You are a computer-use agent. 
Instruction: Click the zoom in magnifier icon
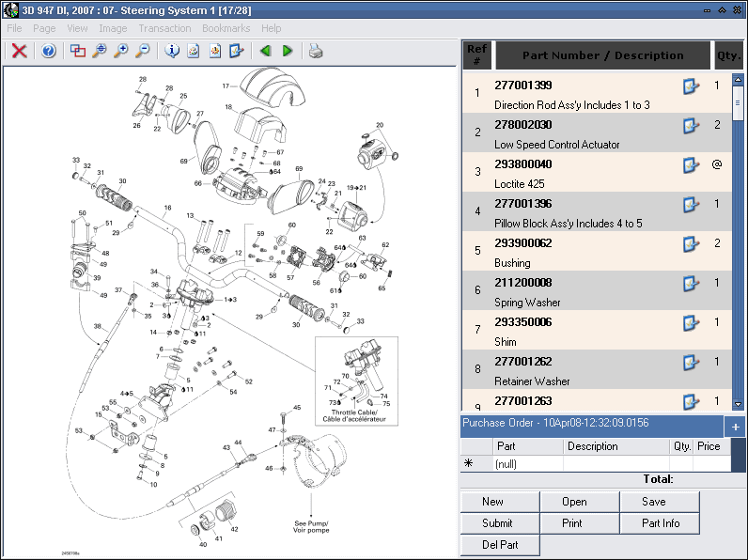(120, 51)
